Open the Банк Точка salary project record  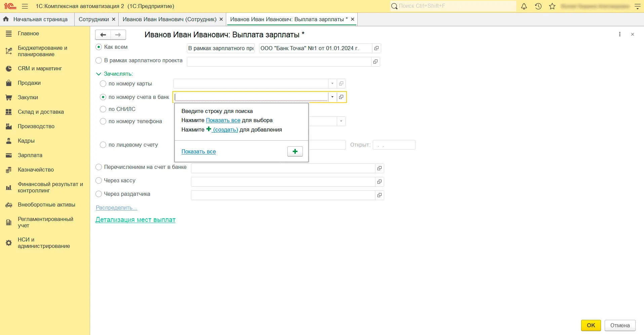(376, 48)
